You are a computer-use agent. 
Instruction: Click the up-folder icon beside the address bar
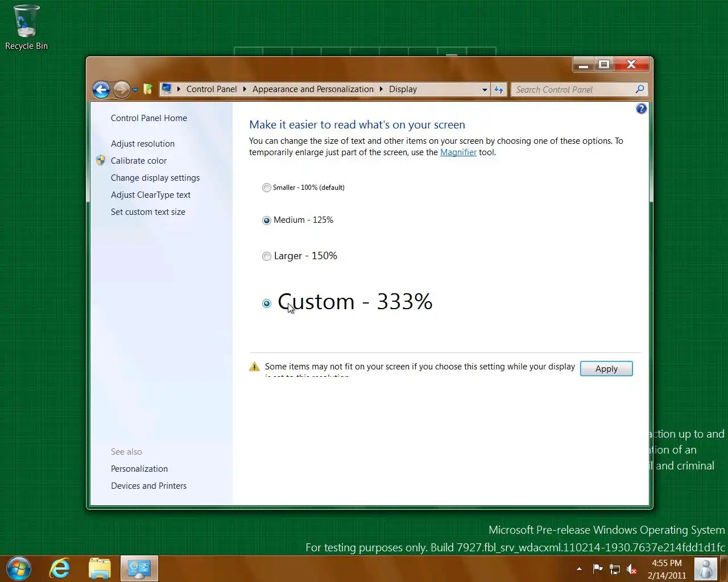tap(148, 89)
